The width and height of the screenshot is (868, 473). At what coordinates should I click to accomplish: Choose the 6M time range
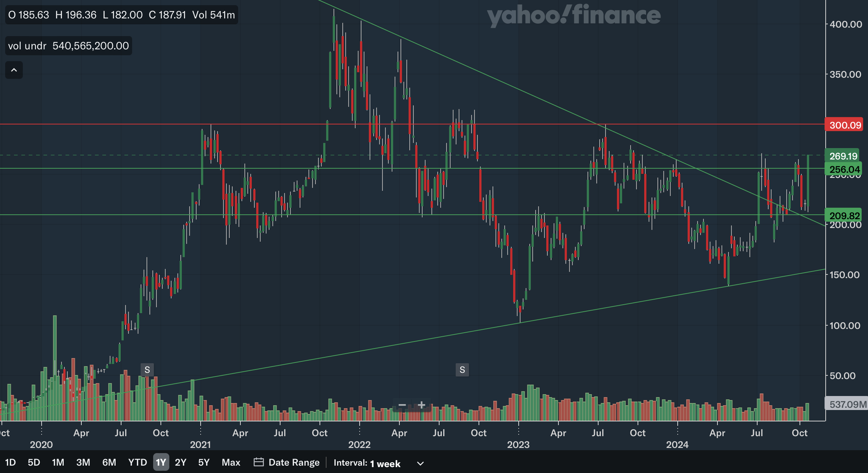[109, 462]
